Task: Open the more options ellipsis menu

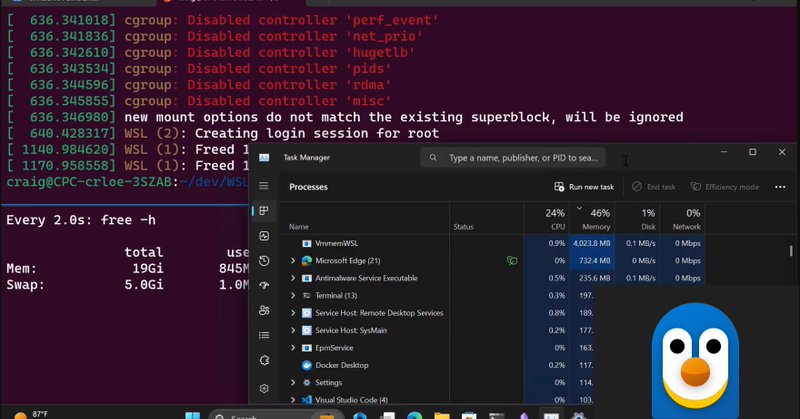Action: click(780, 187)
